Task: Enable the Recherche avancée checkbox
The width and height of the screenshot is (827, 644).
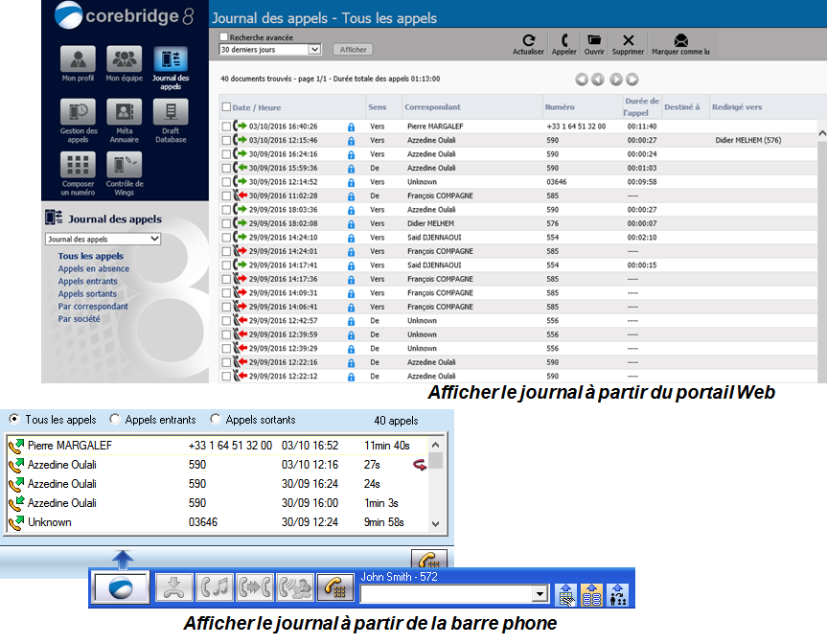Action: coord(224,37)
